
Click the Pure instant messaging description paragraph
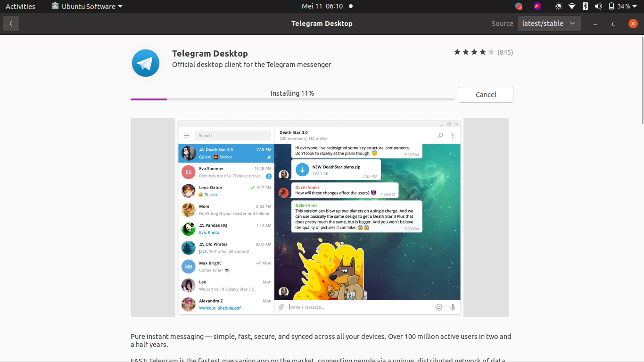click(x=321, y=340)
